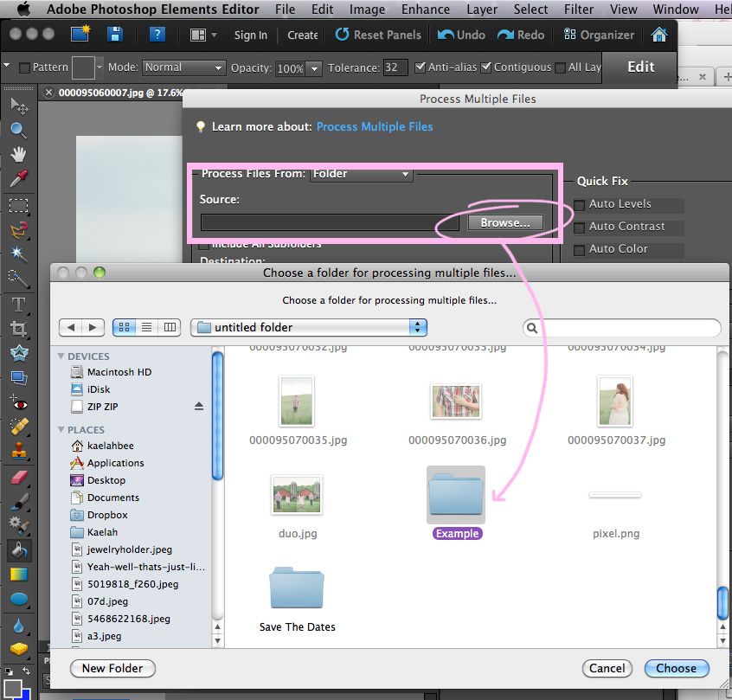Click the Choose button
The image size is (732, 700).
tap(676, 668)
